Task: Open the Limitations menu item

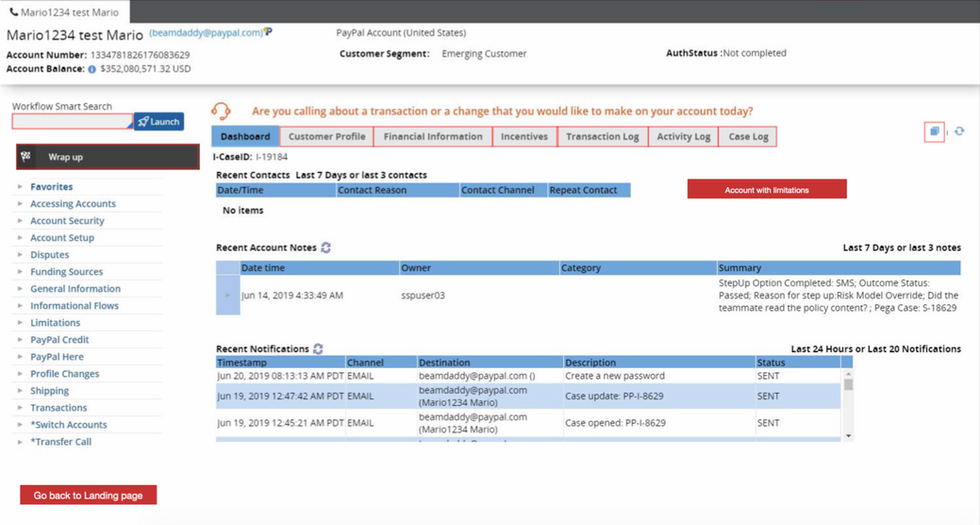Action: point(55,323)
